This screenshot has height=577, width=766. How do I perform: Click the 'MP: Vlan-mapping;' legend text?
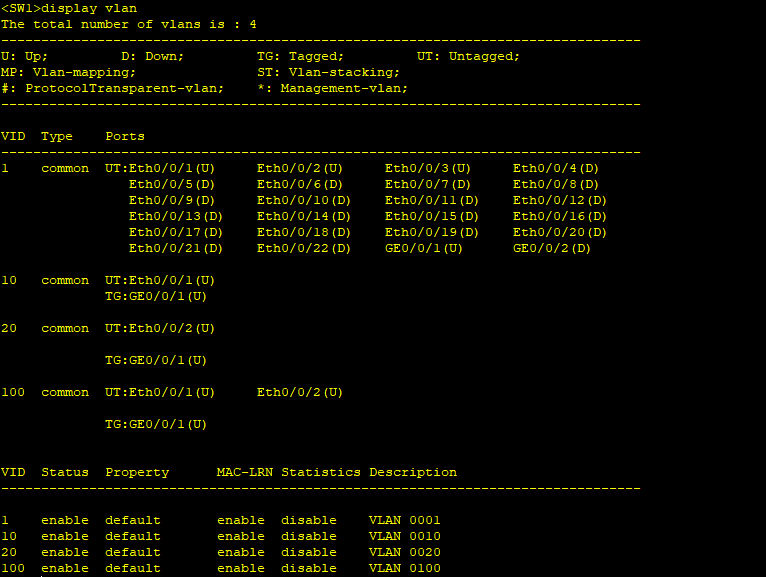coord(68,72)
